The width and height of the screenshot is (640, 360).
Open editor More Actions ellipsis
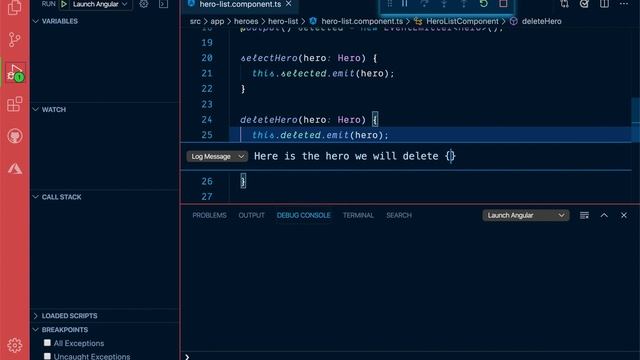(x=624, y=4)
